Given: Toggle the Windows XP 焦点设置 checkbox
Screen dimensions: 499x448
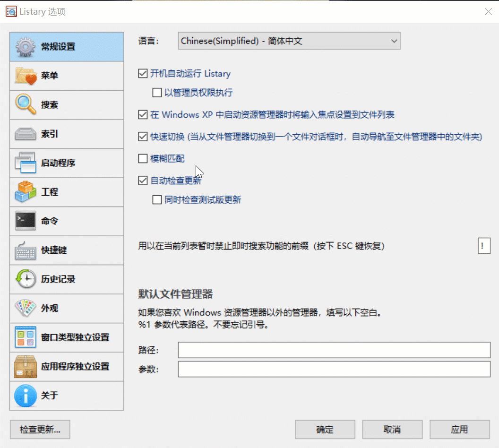Looking at the screenshot, I should pyautogui.click(x=143, y=114).
